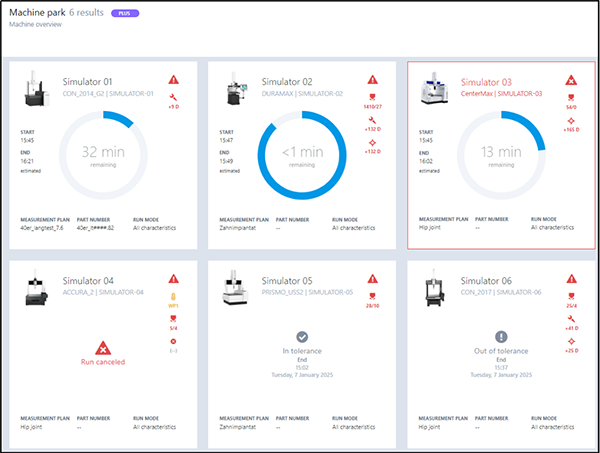Click the calibration icon showing +25 D
The image size is (600, 453).
(571, 342)
